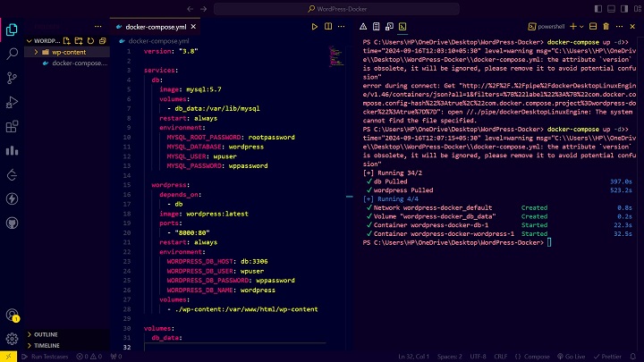Open the new terminal launch profile dropdown
Viewport: 644px width, 362px height.
pos(581,27)
